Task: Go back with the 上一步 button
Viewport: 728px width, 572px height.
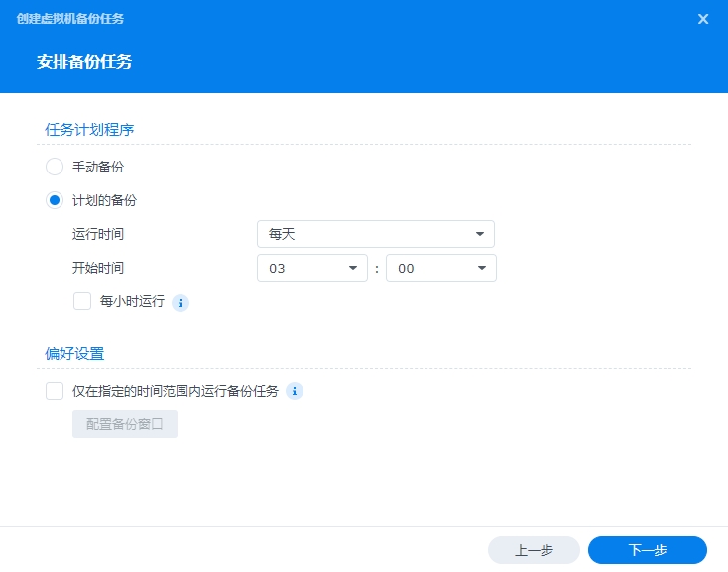Action: (x=534, y=550)
